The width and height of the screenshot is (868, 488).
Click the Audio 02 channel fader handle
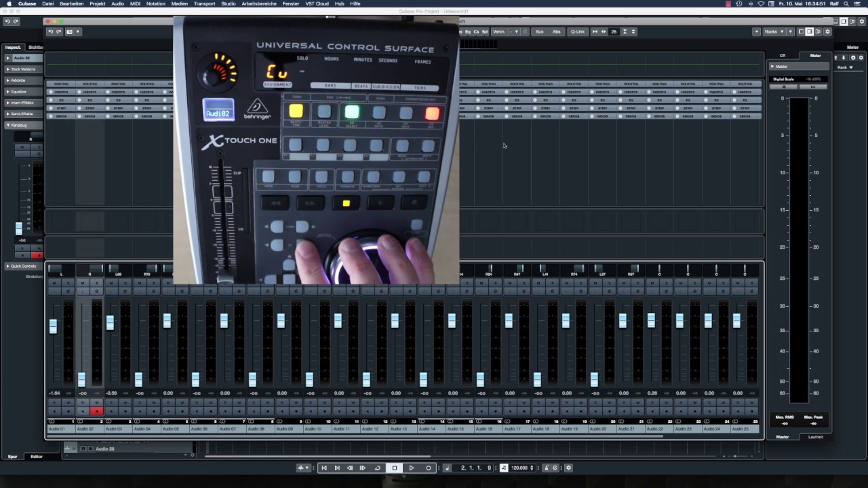(81, 379)
